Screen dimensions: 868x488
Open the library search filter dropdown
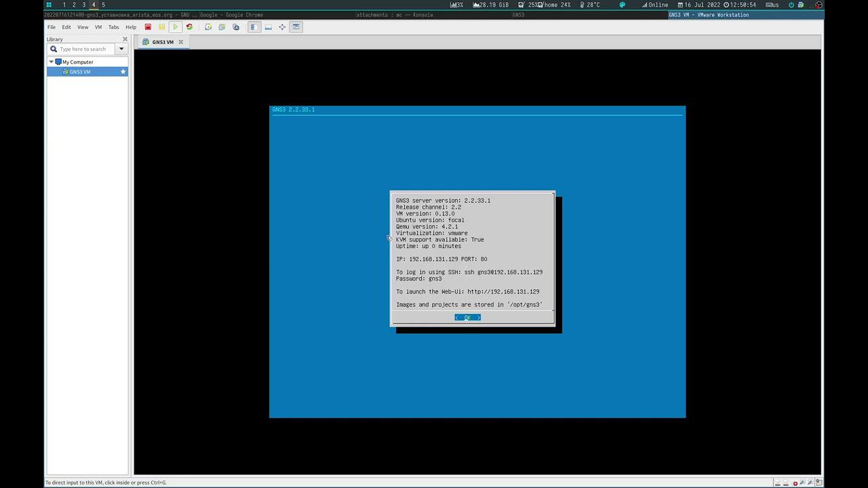(121, 49)
